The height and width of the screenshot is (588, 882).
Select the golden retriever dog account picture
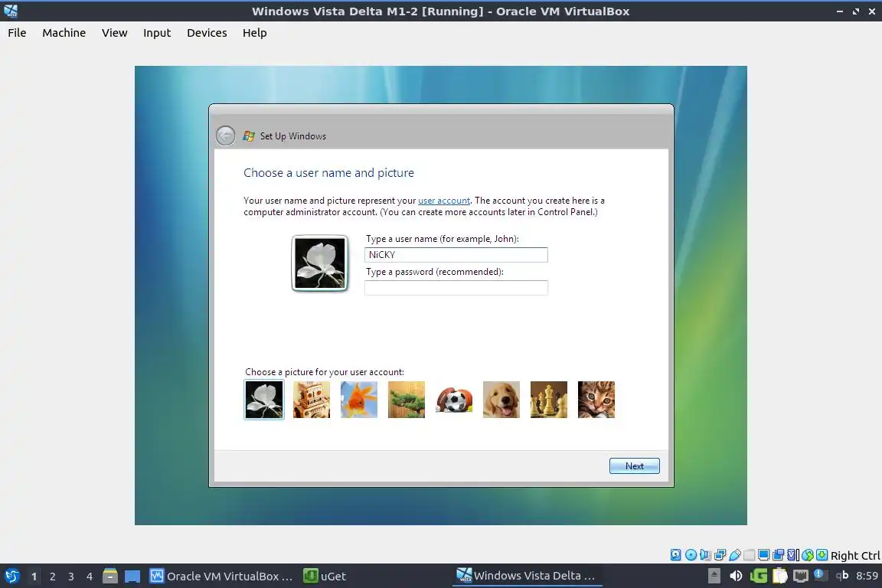click(501, 400)
